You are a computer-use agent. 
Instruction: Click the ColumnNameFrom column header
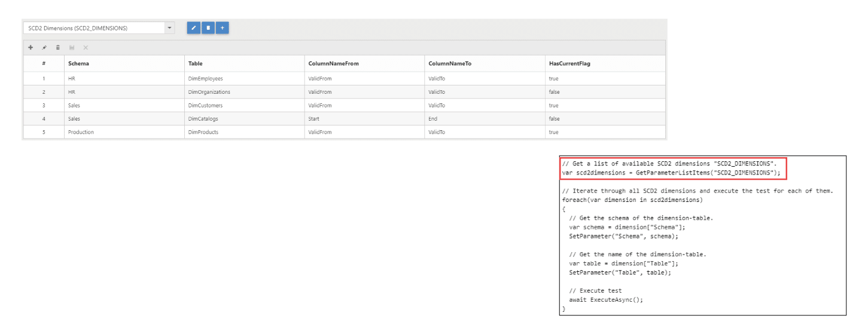pos(364,63)
